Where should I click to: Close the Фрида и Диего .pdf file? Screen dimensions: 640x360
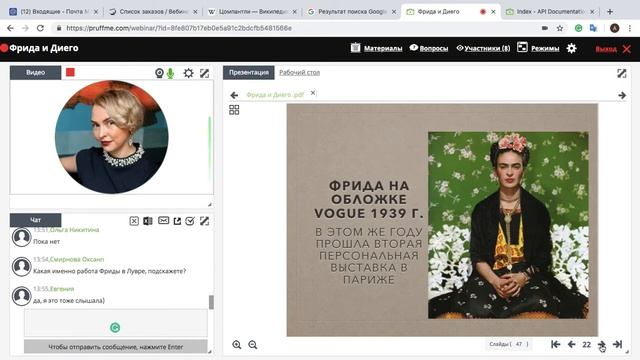[313, 93]
